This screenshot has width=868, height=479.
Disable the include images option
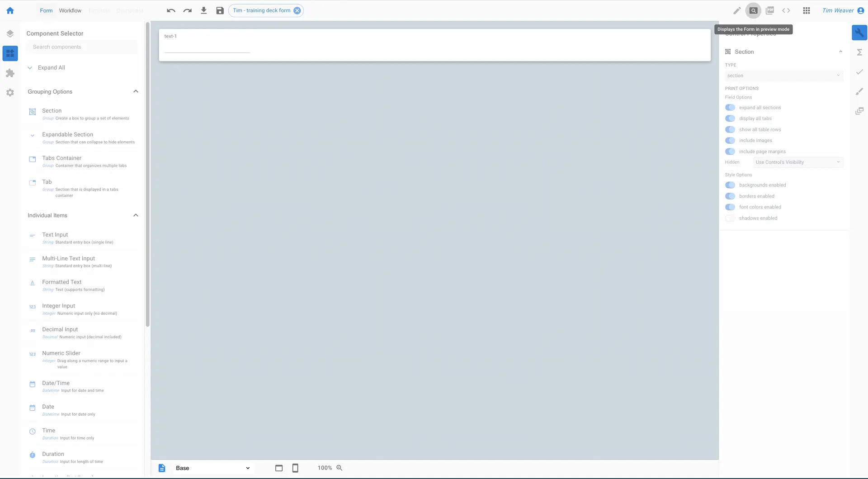coord(730,140)
